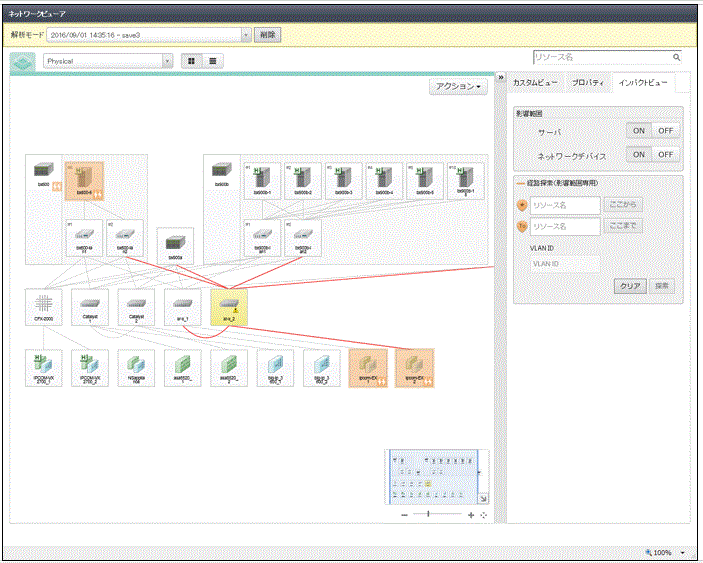Click the search magnifier in resource name box

pyautogui.click(x=676, y=57)
